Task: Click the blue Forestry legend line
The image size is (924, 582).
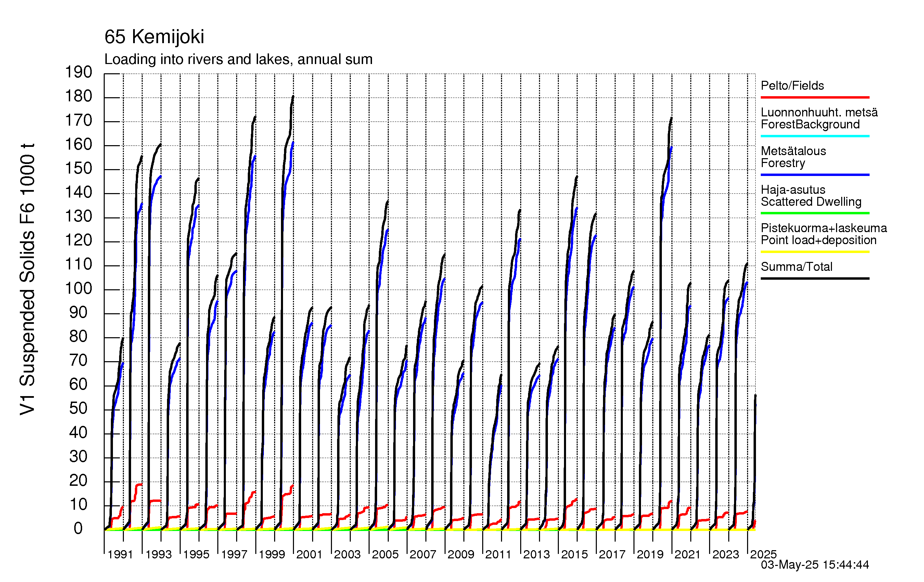Action: [815, 175]
